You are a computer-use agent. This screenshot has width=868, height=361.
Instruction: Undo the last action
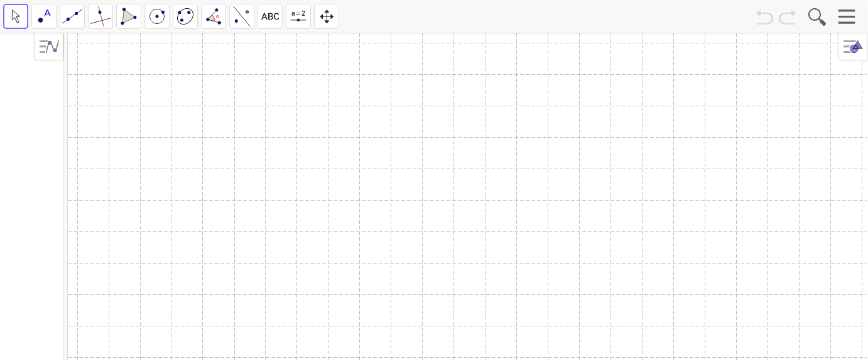tap(764, 17)
